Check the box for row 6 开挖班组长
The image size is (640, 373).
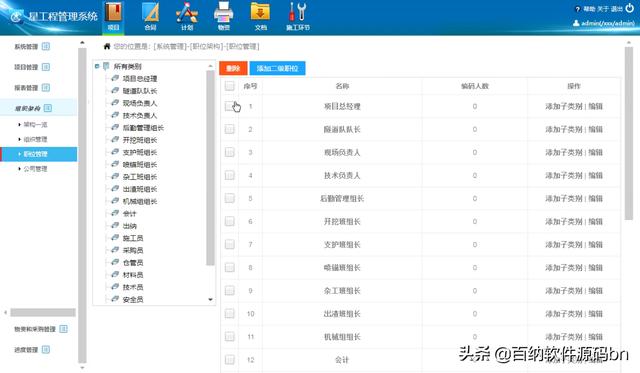point(230,221)
